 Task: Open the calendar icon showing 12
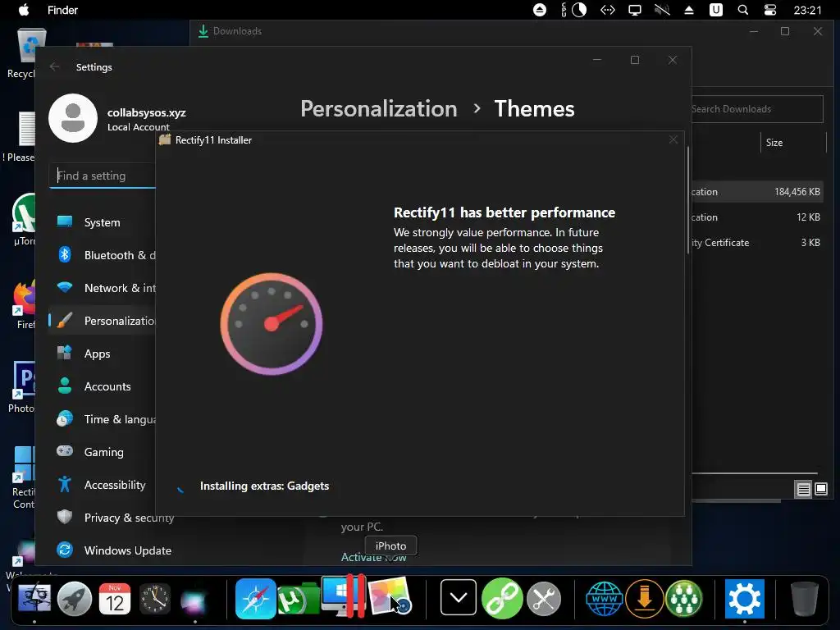(115, 598)
